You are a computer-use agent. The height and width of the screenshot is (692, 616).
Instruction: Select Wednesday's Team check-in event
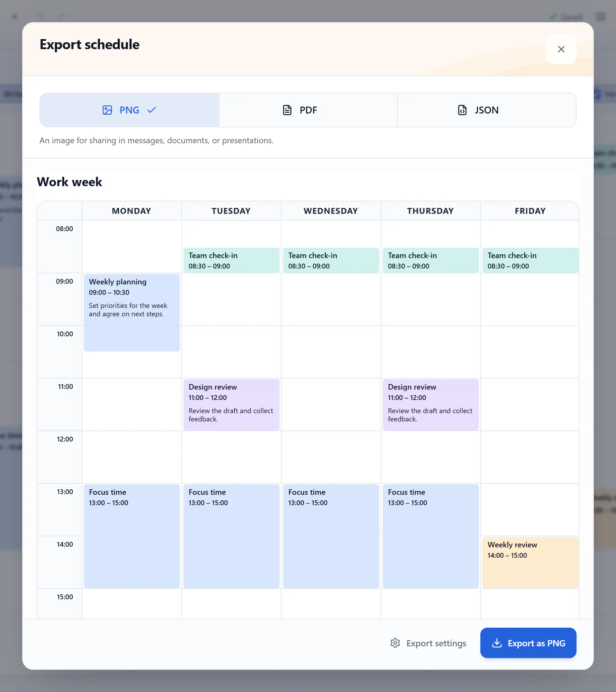point(331,260)
